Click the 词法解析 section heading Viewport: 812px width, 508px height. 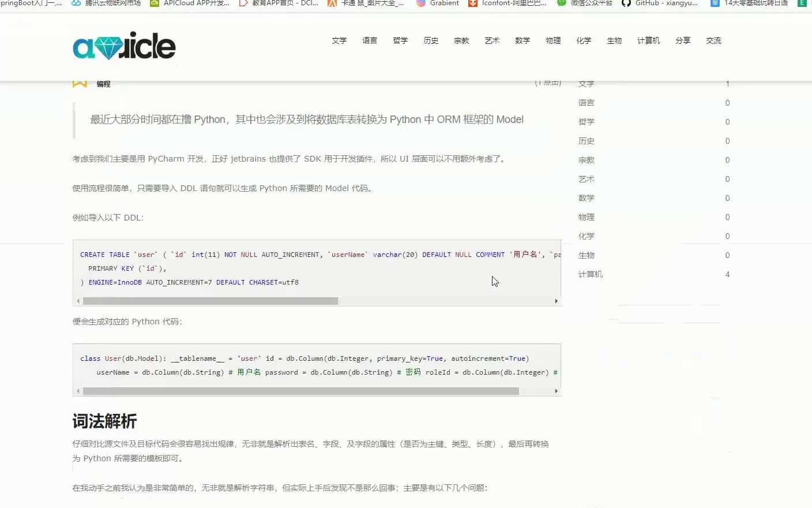pyautogui.click(x=104, y=421)
